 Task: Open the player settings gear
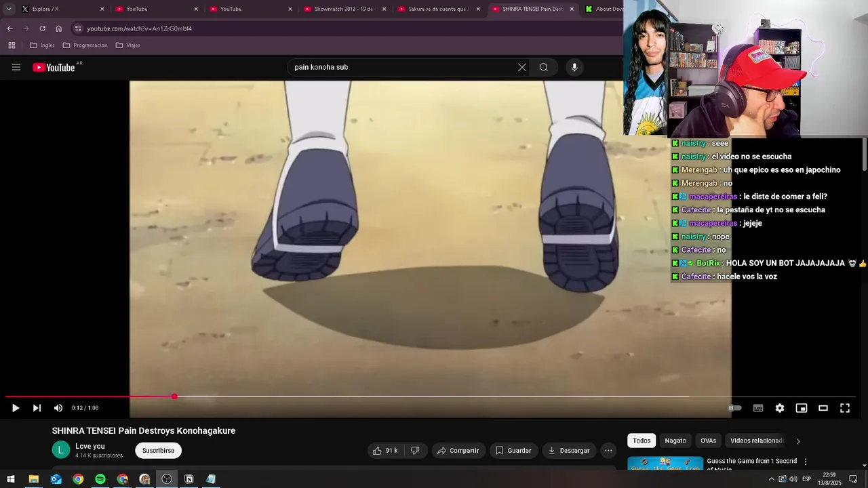pyautogui.click(x=780, y=408)
